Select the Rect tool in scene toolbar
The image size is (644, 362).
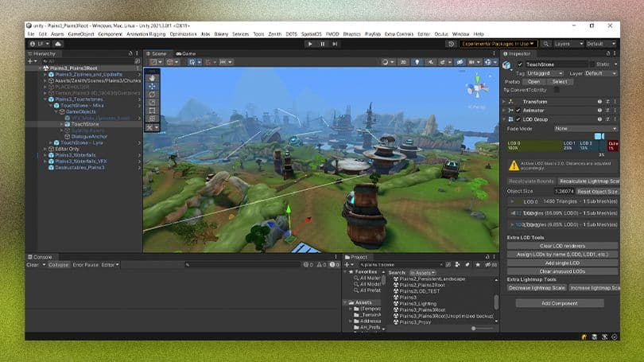(x=152, y=111)
